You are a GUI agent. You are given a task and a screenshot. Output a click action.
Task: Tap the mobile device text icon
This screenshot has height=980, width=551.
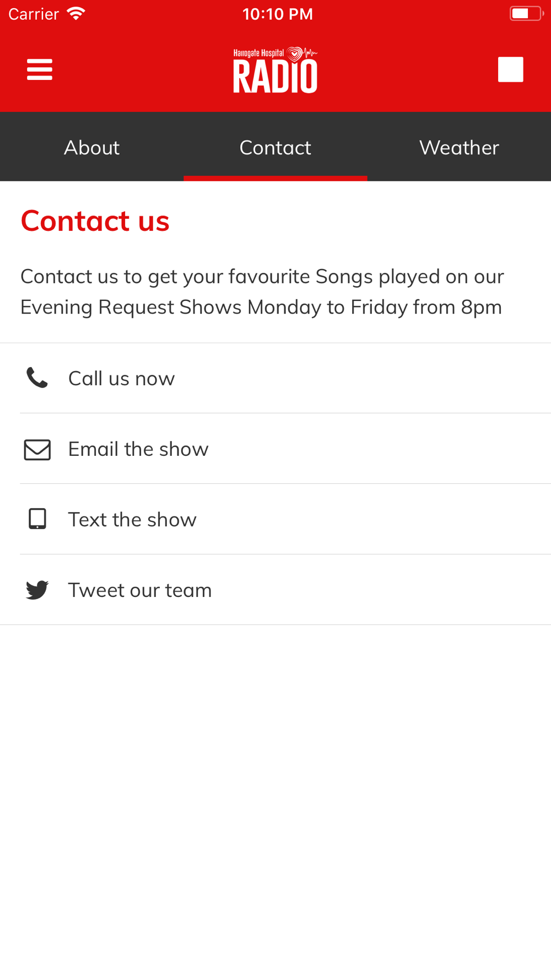pos(37,519)
